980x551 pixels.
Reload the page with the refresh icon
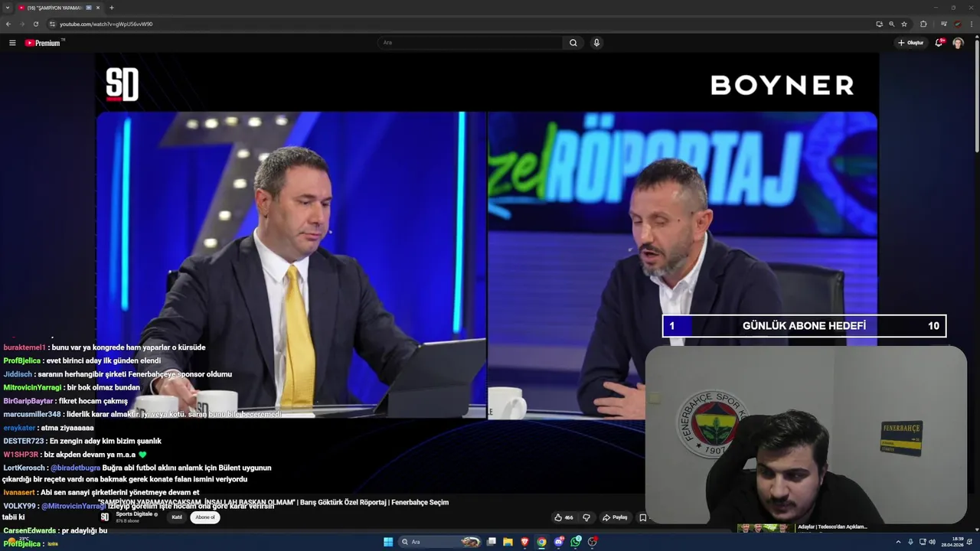point(35,24)
